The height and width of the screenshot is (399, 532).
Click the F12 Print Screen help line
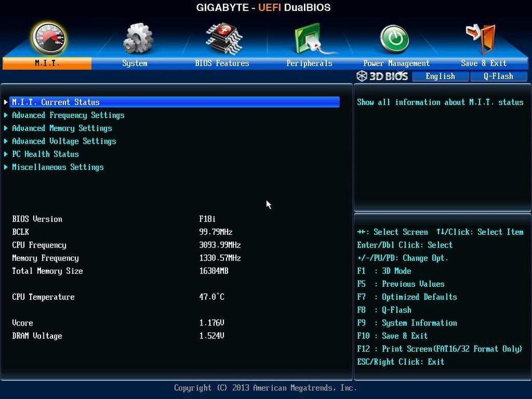coord(440,349)
